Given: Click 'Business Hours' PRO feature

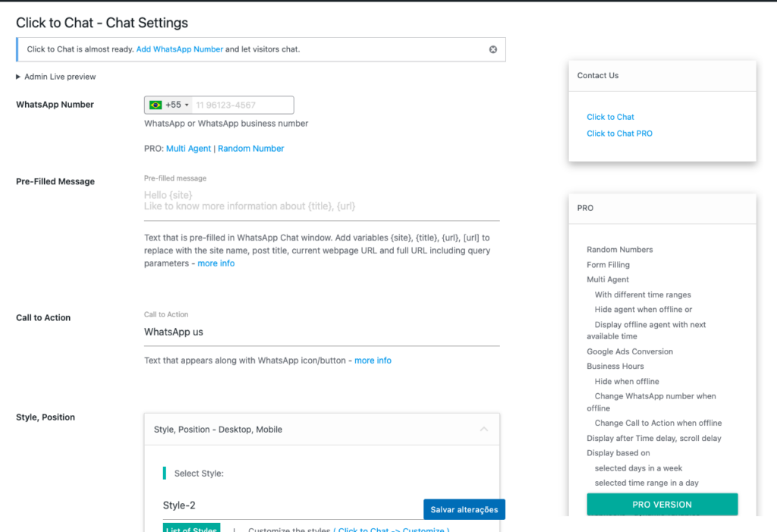Looking at the screenshot, I should (615, 367).
